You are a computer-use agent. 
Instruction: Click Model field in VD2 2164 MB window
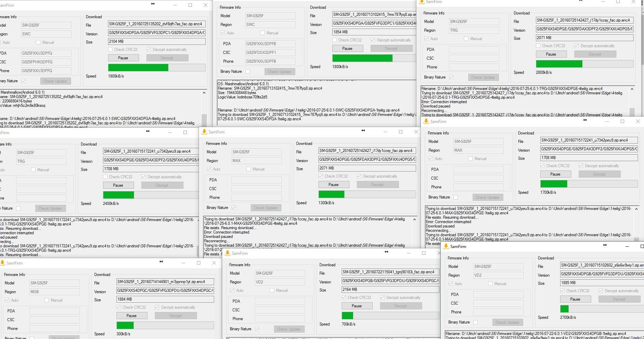(x=280, y=273)
